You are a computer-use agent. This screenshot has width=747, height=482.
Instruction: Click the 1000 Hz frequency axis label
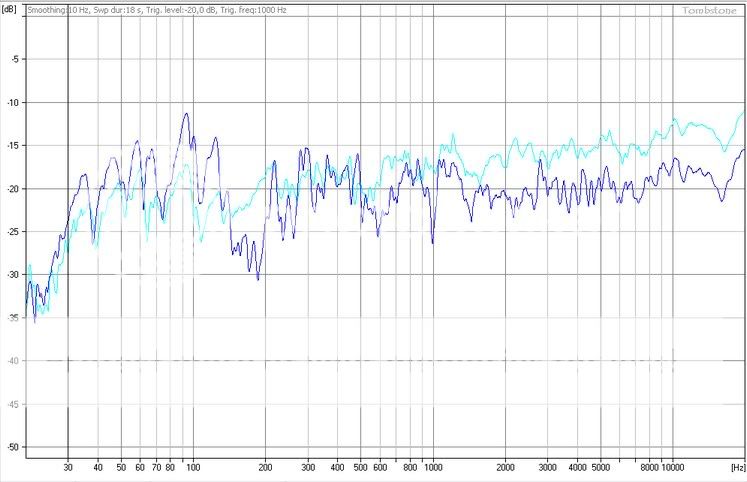click(x=433, y=467)
